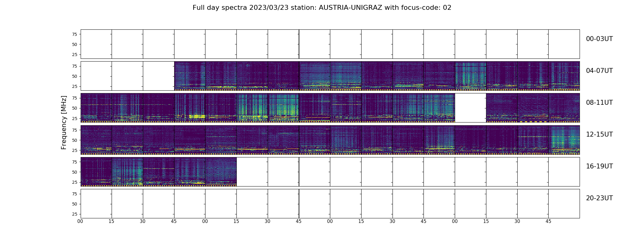Open 08:45 spectrogram with bright yellow band

click(190, 108)
